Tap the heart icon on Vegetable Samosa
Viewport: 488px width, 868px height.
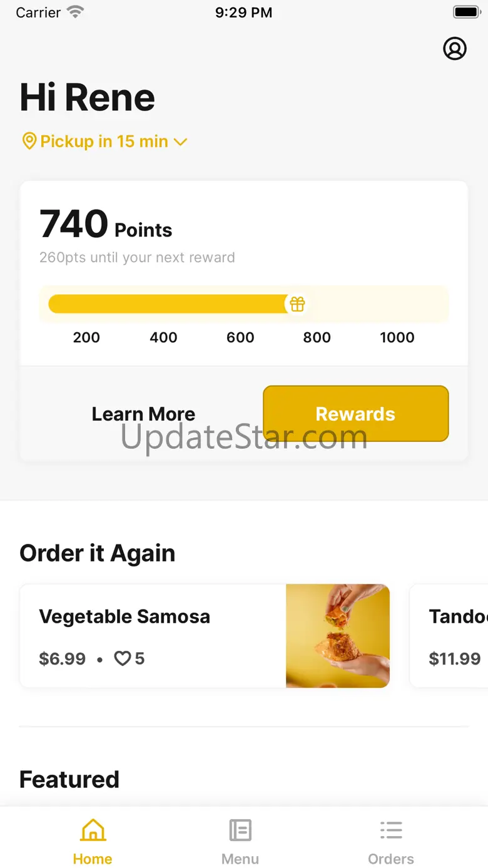pyautogui.click(x=122, y=658)
